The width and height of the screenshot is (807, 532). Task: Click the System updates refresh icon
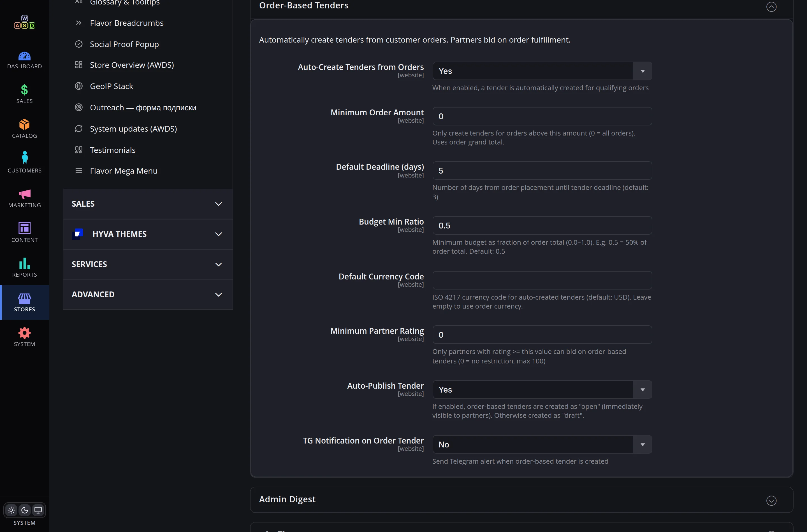coord(79,129)
